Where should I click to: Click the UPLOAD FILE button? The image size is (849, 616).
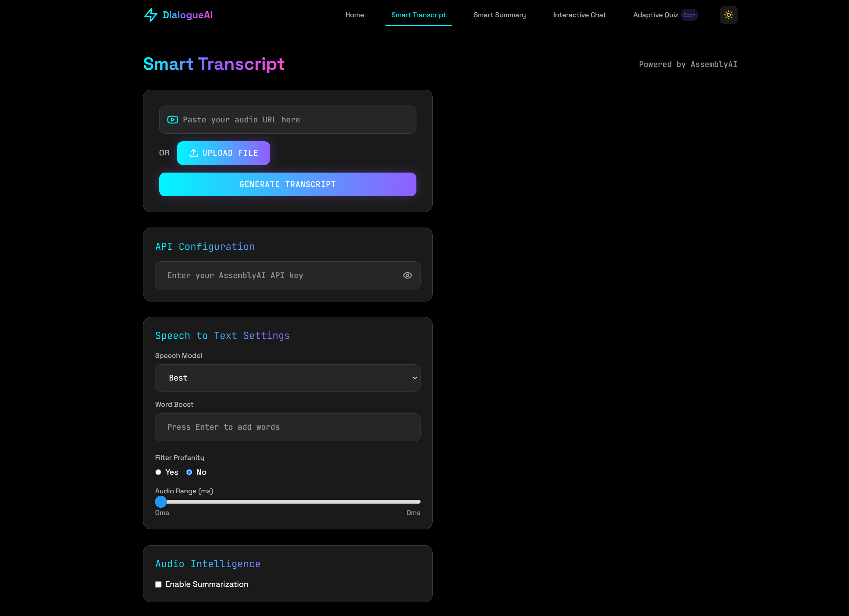pos(224,153)
